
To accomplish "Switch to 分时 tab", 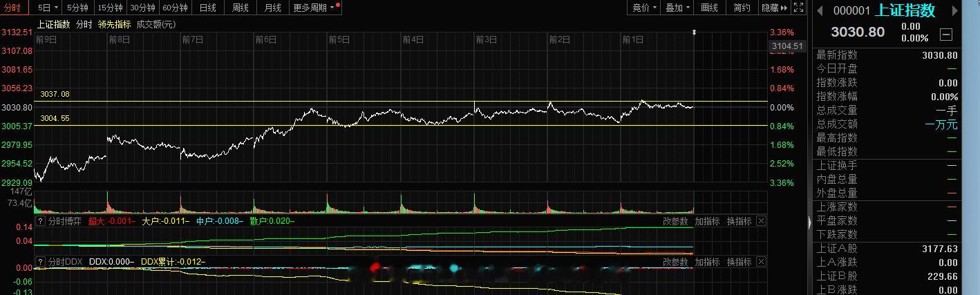I will click(15, 8).
